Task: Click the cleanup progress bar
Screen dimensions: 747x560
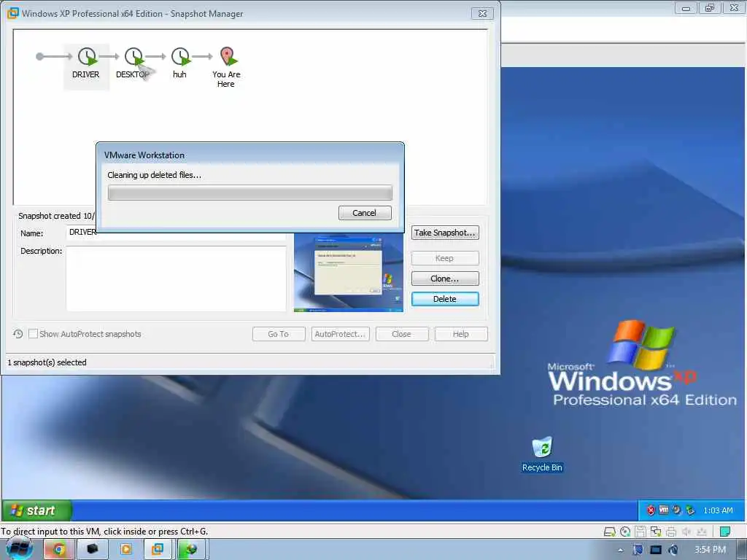Action: point(249,192)
